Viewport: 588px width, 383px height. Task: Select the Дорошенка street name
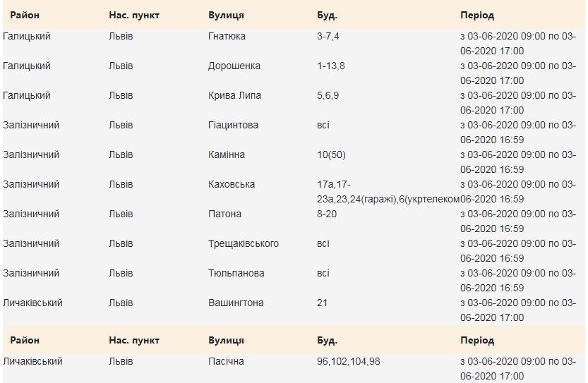click(x=234, y=66)
